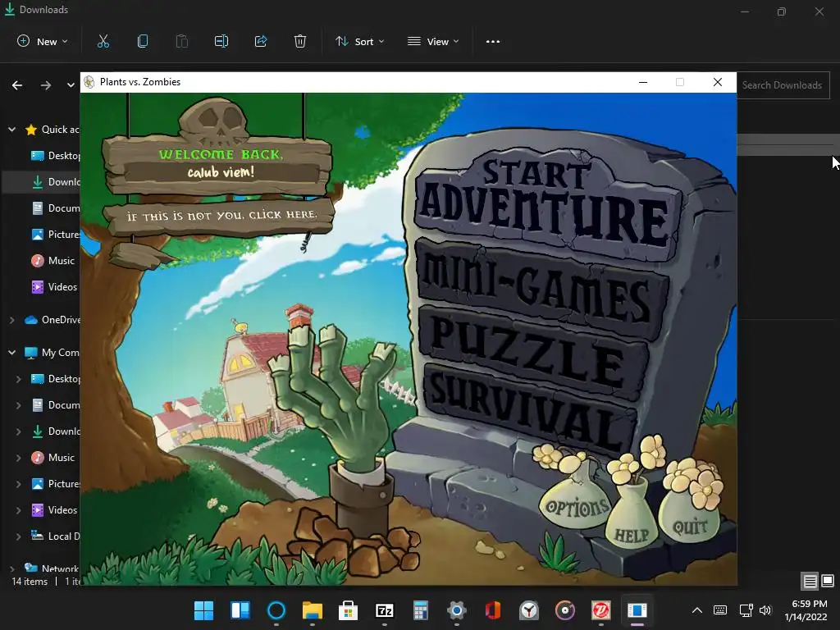Click in the Search Downloads field
Screen dimensions: 840x630
click(783, 85)
